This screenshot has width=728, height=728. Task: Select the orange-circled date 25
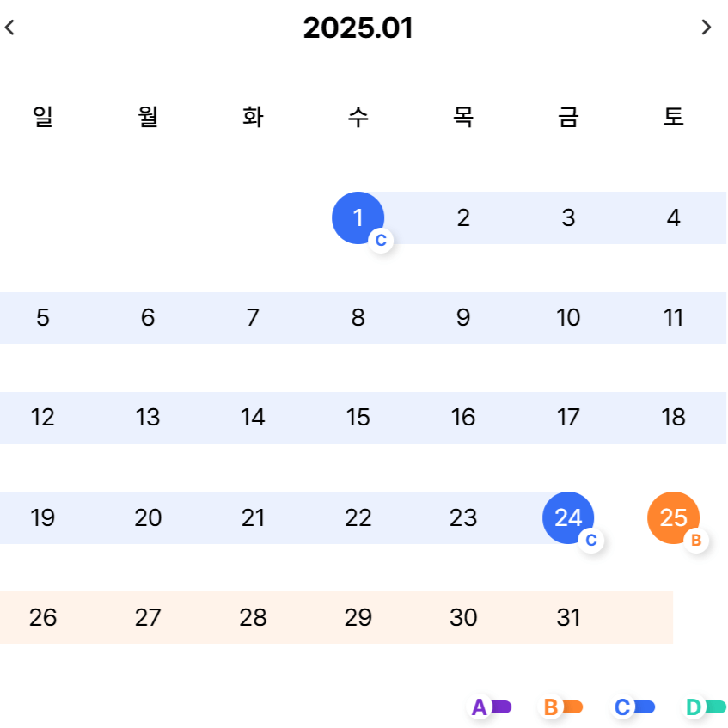tap(673, 517)
